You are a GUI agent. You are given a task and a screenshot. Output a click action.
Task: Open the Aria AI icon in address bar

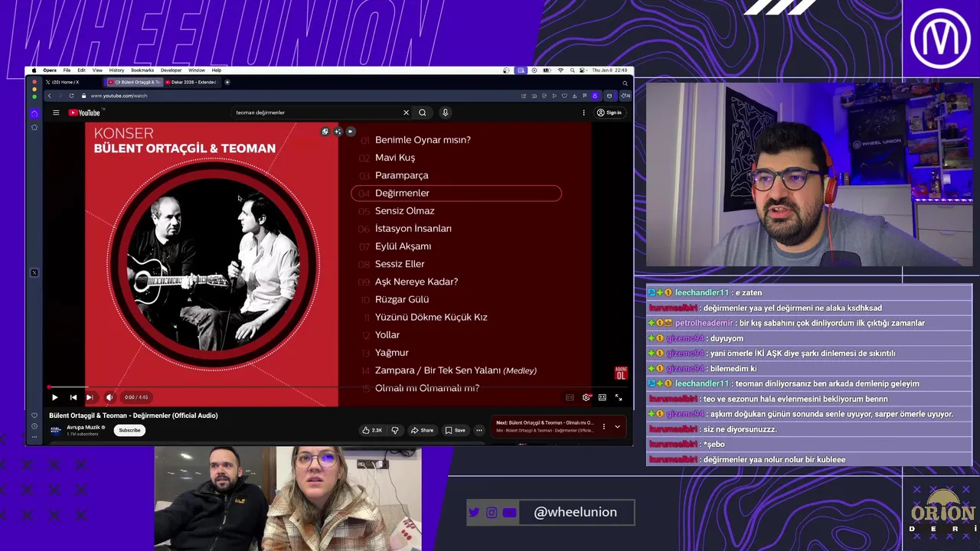626,96
